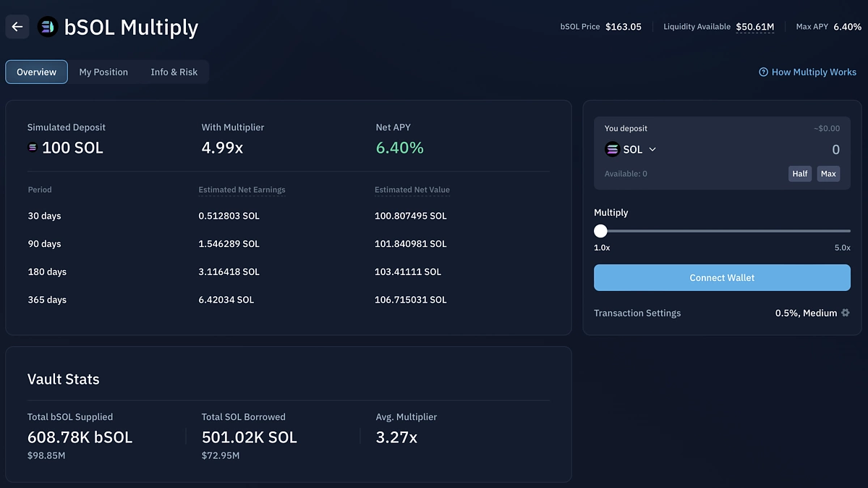
Task: Click the question mark icon beside How Multiply Works
Action: pyautogui.click(x=762, y=72)
